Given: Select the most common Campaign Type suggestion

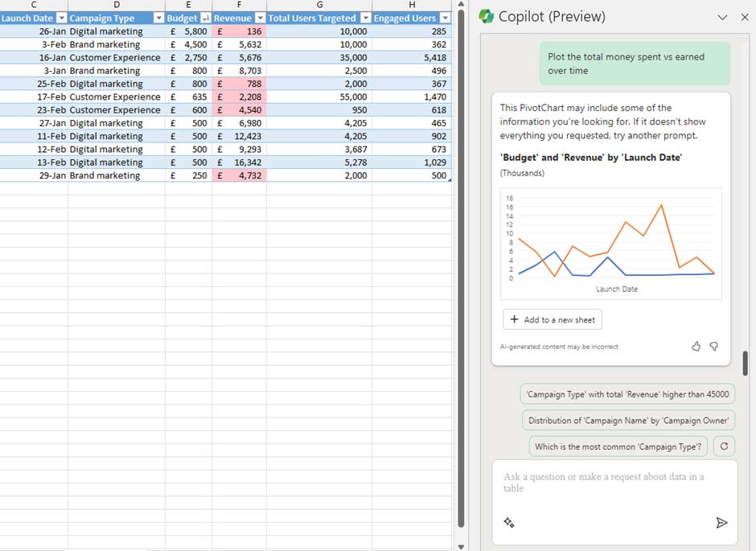Looking at the screenshot, I should pyautogui.click(x=617, y=446).
